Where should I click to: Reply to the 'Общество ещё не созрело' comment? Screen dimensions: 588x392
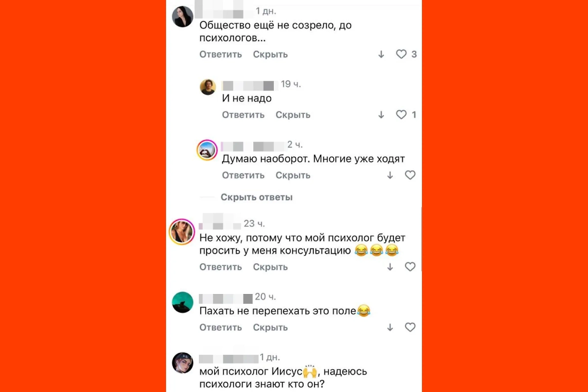(x=220, y=54)
